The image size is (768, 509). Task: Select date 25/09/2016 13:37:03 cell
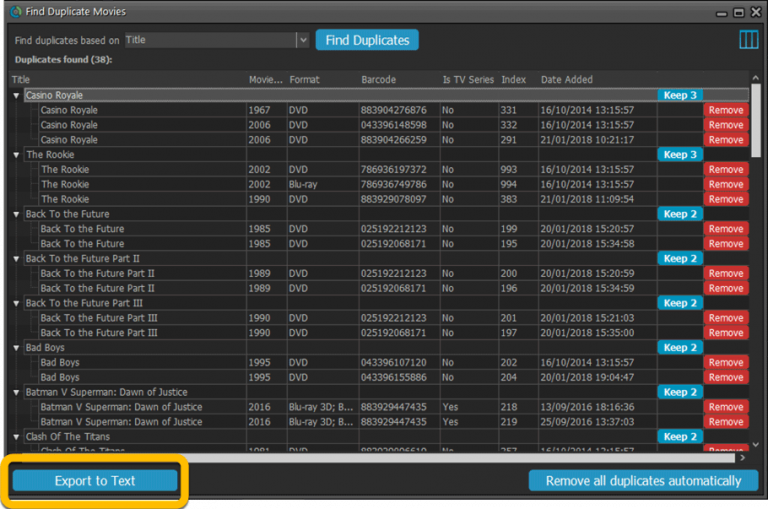[597, 422]
